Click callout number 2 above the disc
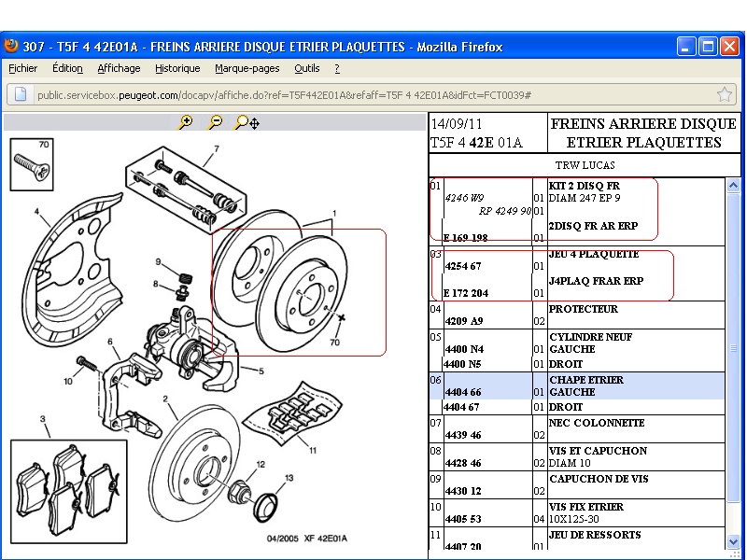 [165, 399]
